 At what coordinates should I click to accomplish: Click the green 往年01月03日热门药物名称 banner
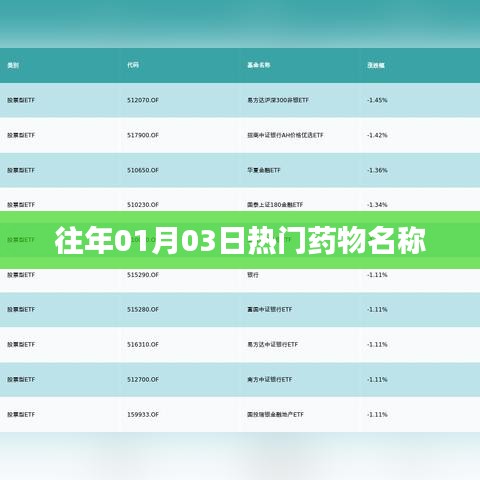(240, 240)
